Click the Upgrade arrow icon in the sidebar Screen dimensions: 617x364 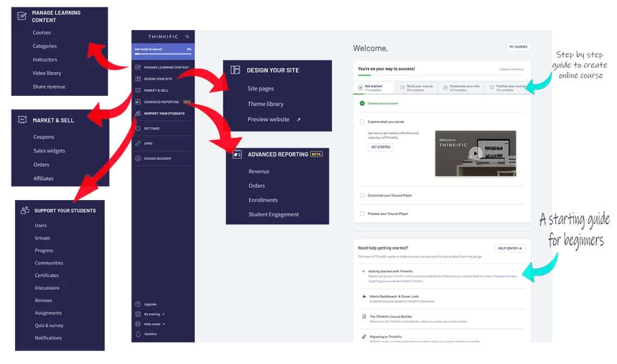pos(138,304)
